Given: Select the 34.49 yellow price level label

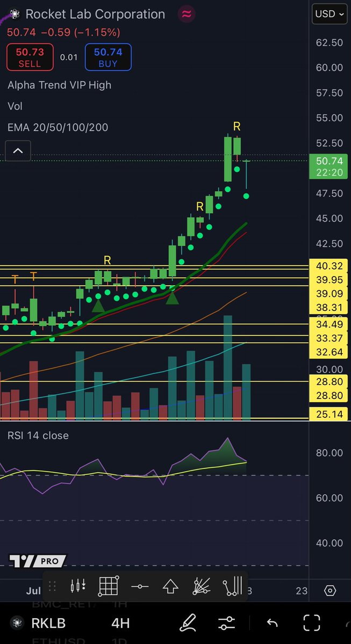Looking at the screenshot, I should coord(328,324).
